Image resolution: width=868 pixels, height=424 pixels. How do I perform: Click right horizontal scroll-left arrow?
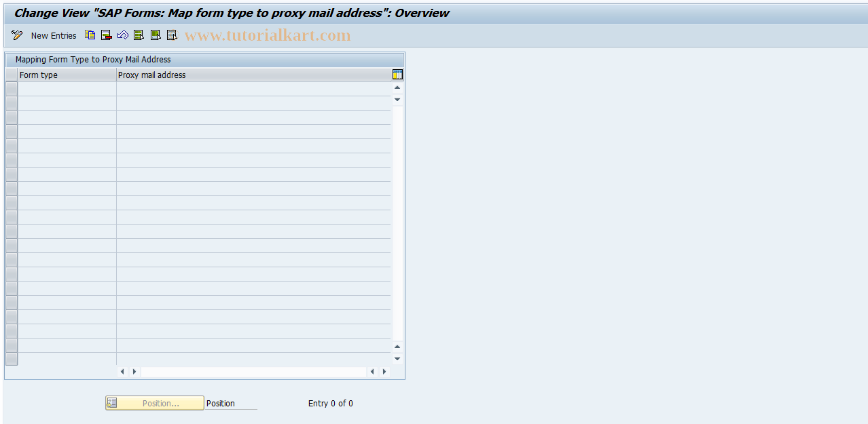[372, 372]
